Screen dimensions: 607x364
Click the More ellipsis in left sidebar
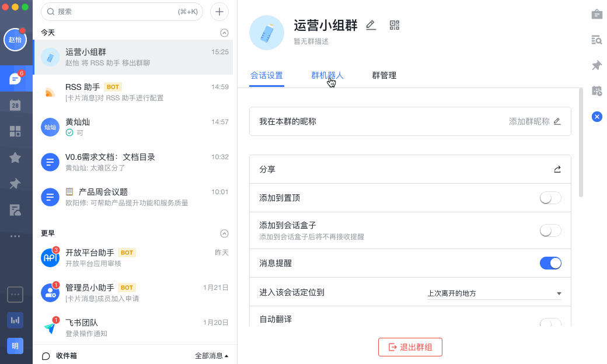pos(15,236)
